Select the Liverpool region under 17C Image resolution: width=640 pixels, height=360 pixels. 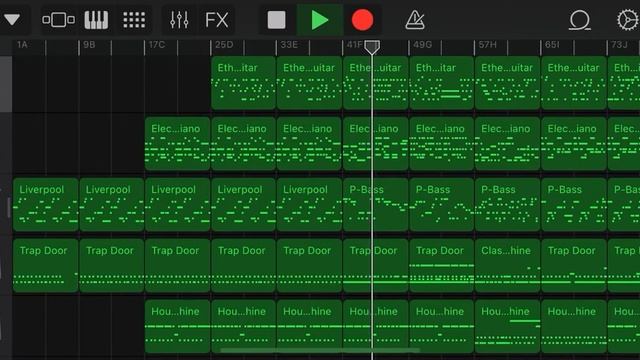pyautogui.click(x=177, y=204)
